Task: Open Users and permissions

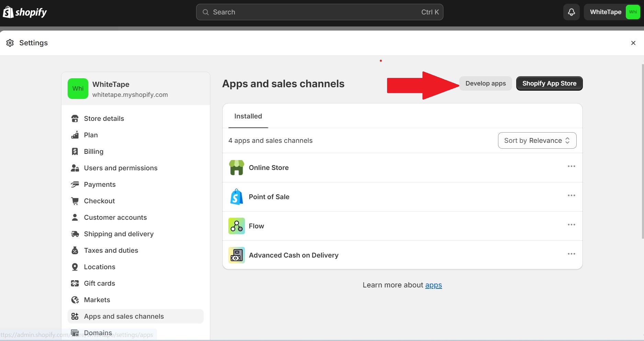Action: tap(135, 168)
